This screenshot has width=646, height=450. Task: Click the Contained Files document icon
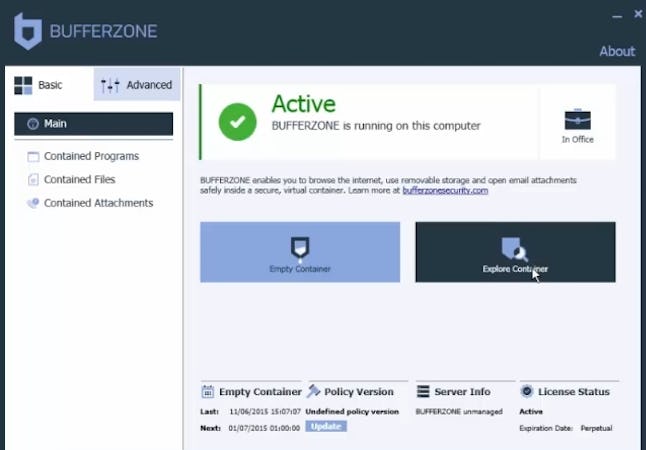[33, 180]
